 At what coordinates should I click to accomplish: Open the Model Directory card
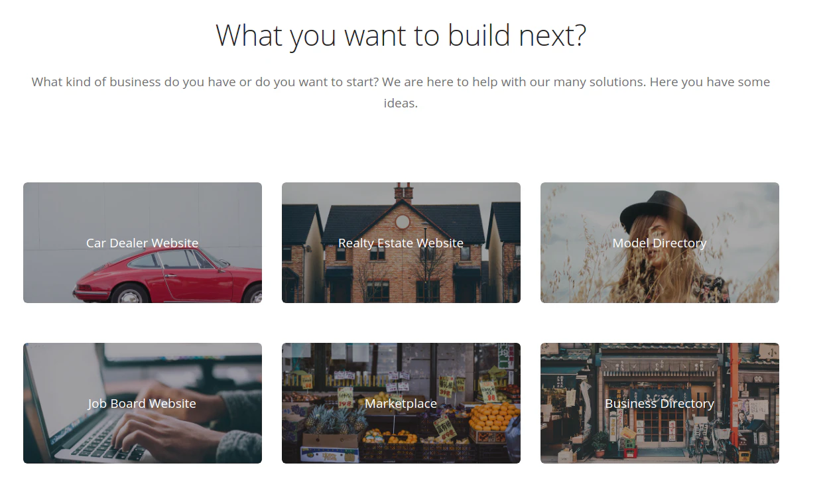tap(660, 243)
